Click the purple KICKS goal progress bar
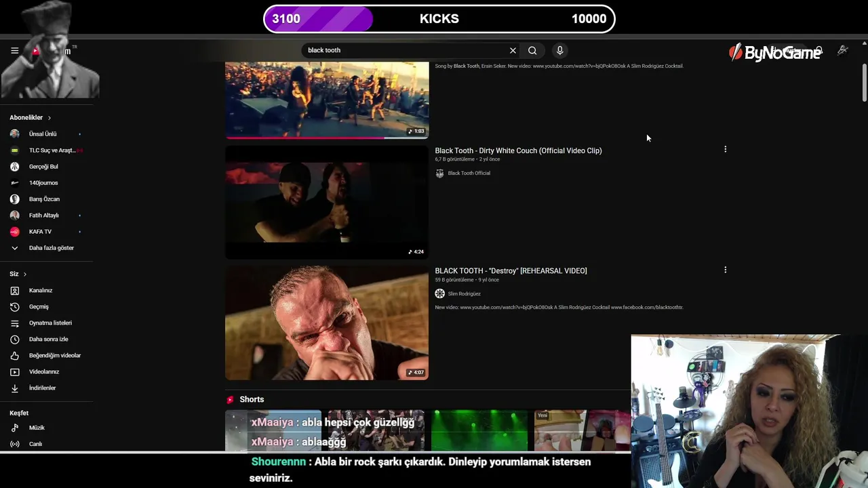 coord(319,19)
